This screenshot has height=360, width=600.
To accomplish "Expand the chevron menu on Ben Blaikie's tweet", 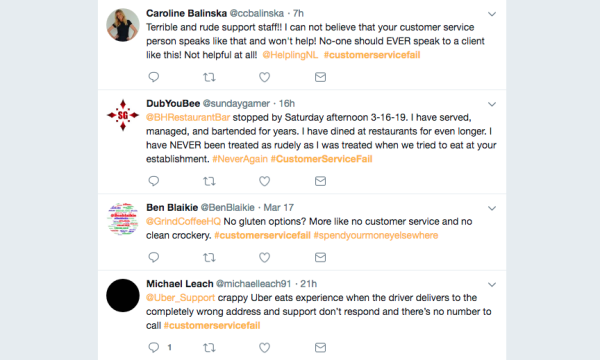I will coord(492,208).
